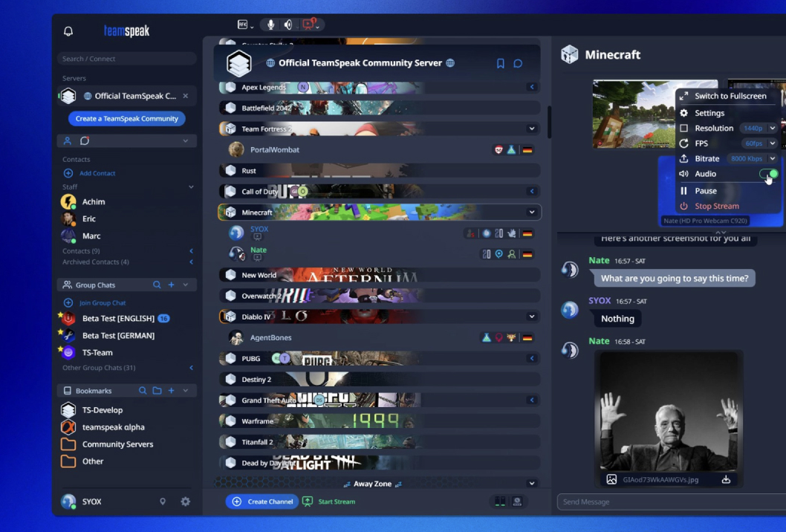This screenshot has height=532, width=786.
Task: Mute the microphone in top toolbar
Action: coord(270,25)
